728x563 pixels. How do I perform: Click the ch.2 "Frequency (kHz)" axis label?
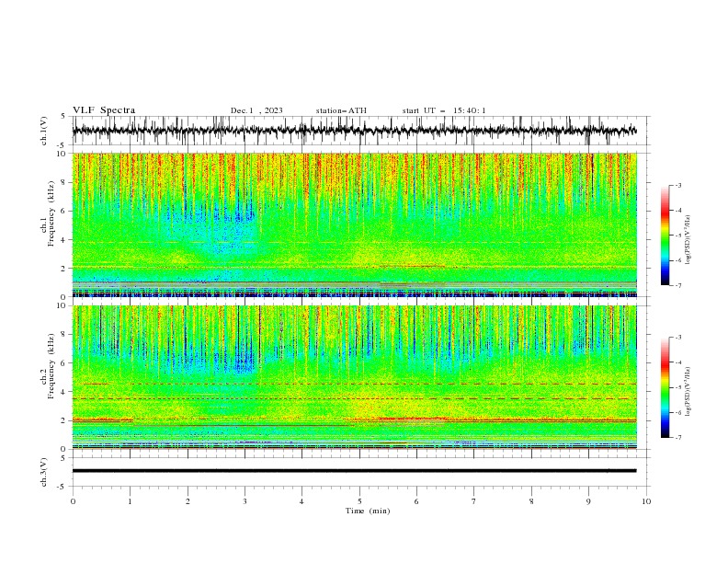pos(51,366)
